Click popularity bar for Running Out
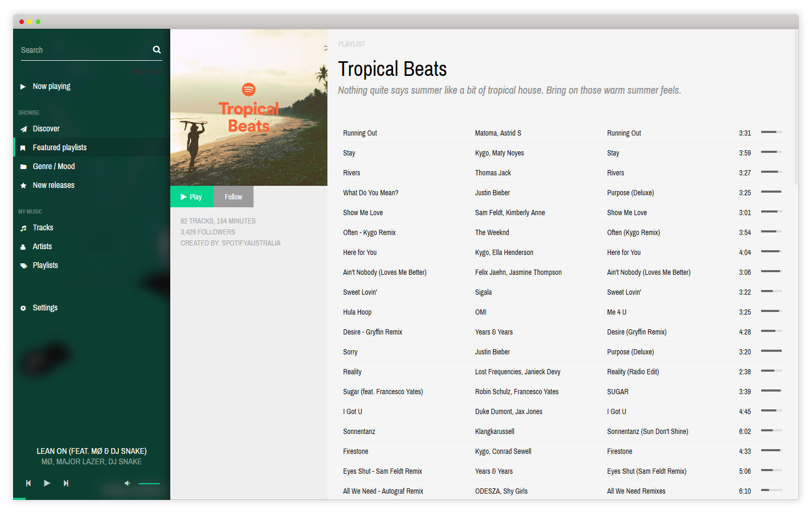The width and height of the screenshot is (812, 513). tap(771, 132)
